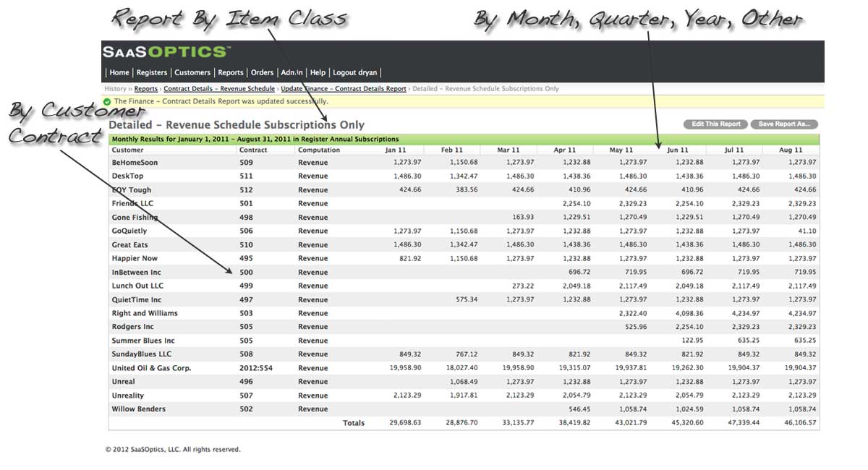Open the Registers menu
Screen dimensions: 868x470
[x=152, y=72]
